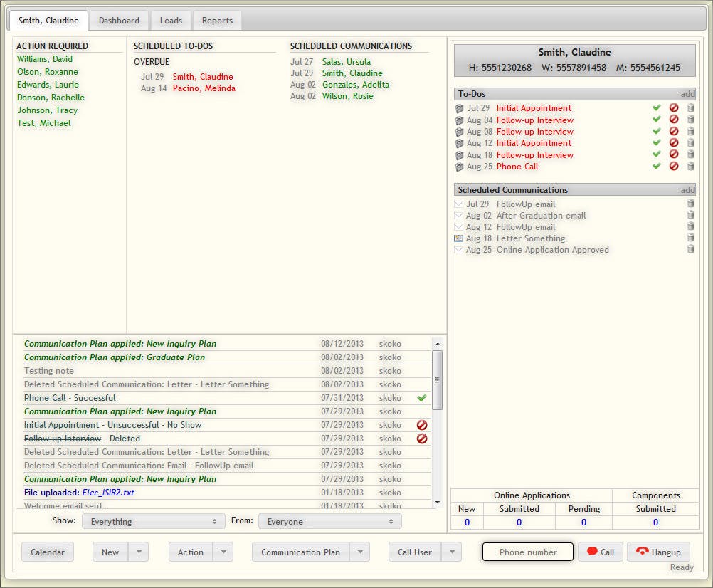
Task: Expand the Communication Plan dropdown arrow
Action: coord(359,552)
